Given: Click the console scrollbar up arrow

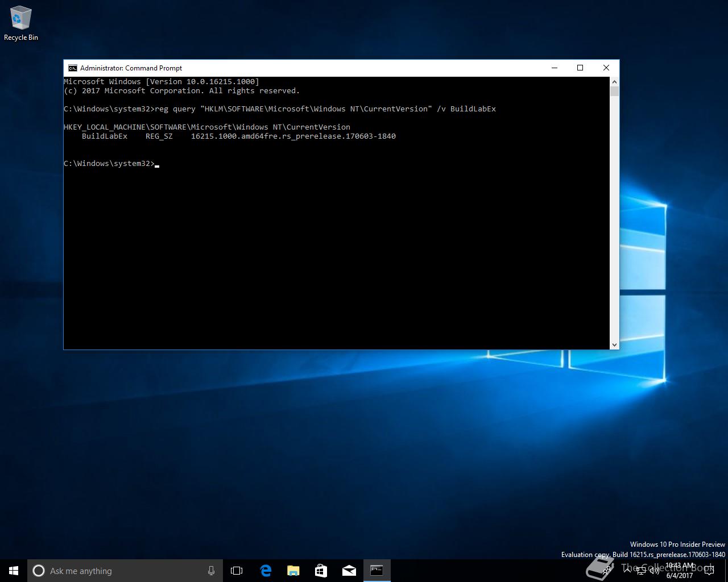Looking at the screenshot, I should pos(614,81).
